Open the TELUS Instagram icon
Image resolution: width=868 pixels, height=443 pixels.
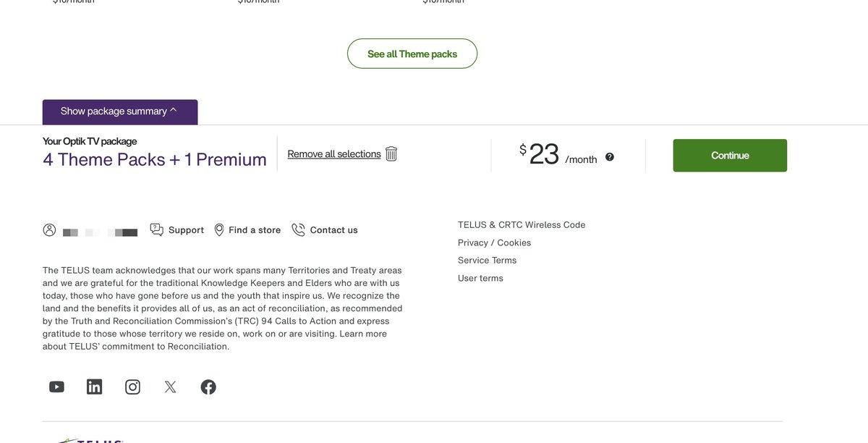coord(132,387)
